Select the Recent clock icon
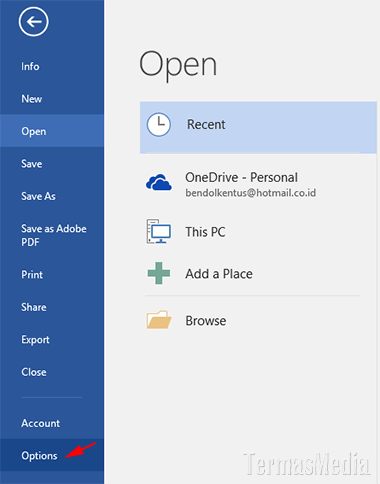Viewport: 380px width, 484px height. (x=159, y=125)
